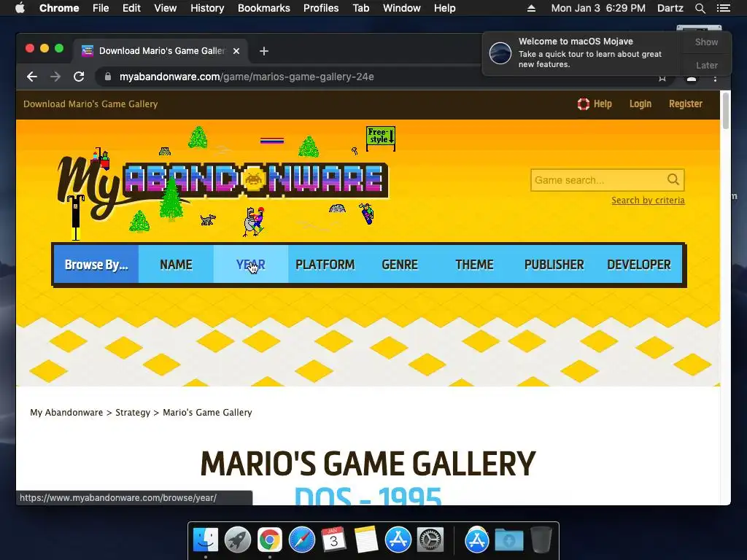Viewport: 747px width, 560px height.
Task: Click the eject icon in the menu bar
Action: click(x=531, y=8)
